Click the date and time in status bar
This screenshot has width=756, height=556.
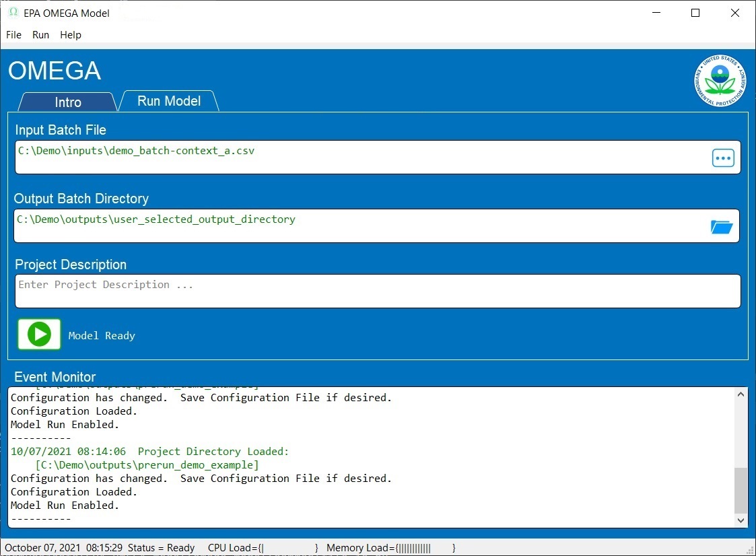click(x=64, y=548)
